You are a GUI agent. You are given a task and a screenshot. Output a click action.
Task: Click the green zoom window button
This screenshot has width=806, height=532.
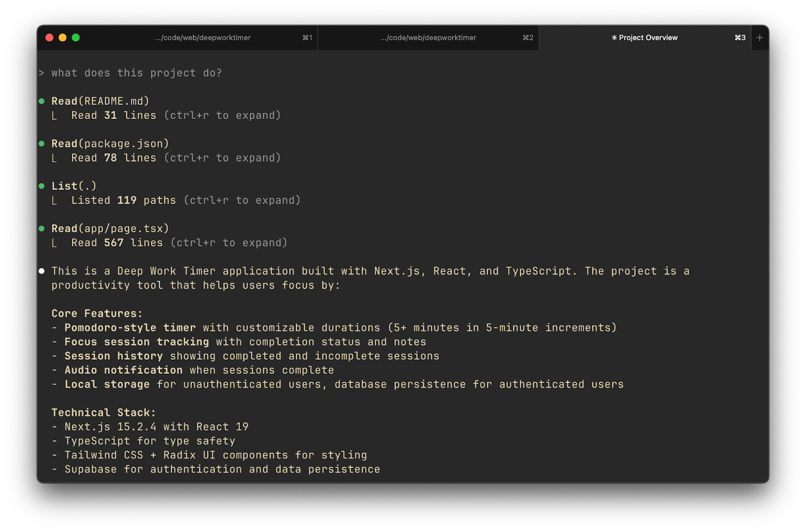(x=76, y=38)
